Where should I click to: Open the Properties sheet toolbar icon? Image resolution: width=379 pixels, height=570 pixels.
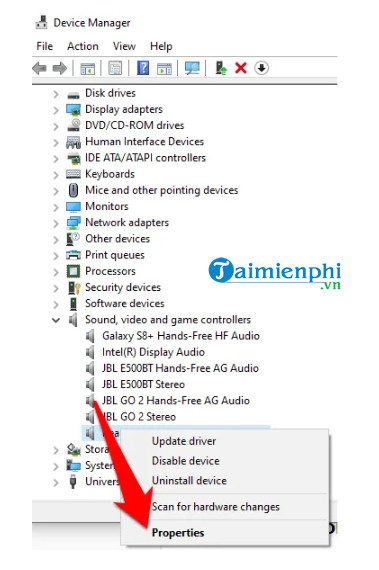[115, 68]
